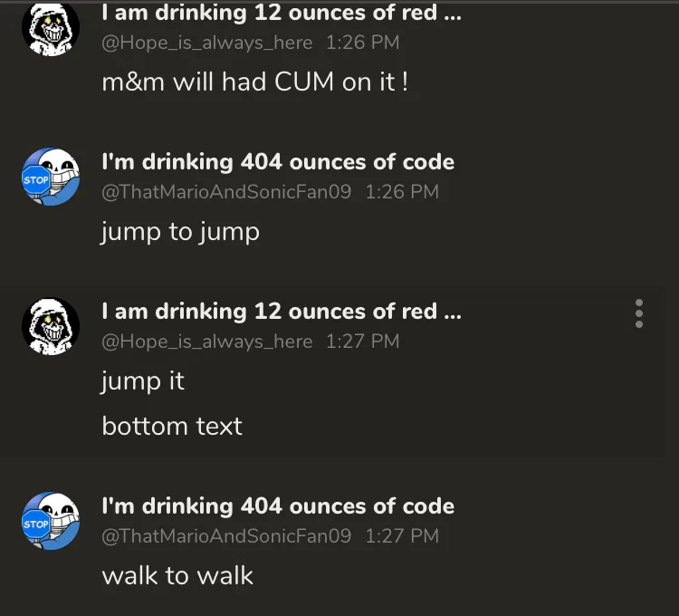
Task: Select the "jump to jump" message
Action: coord(180,232)
